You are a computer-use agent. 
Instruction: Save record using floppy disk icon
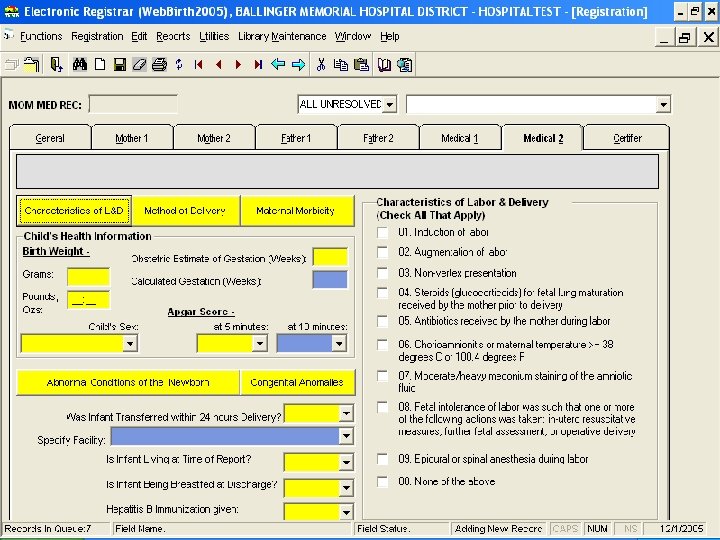[x=120, y=65]
